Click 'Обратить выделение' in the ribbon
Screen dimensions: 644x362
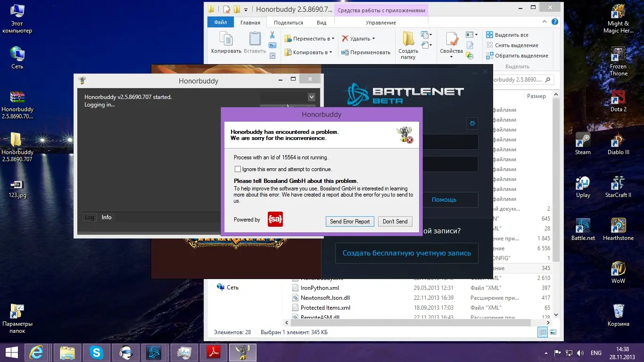tap(517, 56)
